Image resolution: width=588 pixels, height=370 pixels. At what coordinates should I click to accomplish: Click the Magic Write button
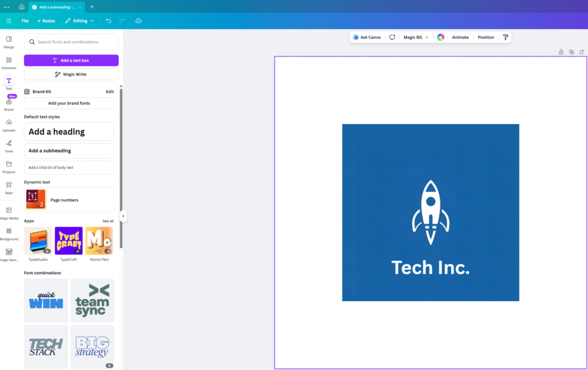coord(71,74)
